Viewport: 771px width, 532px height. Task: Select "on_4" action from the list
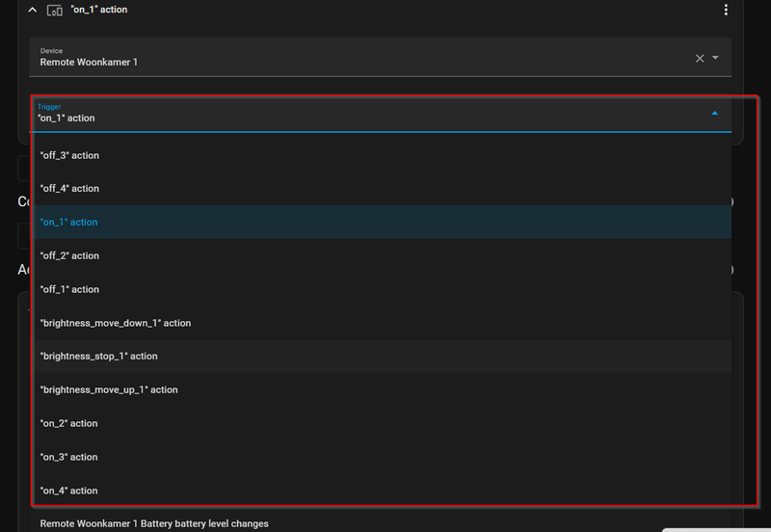[x=382, y=491]
